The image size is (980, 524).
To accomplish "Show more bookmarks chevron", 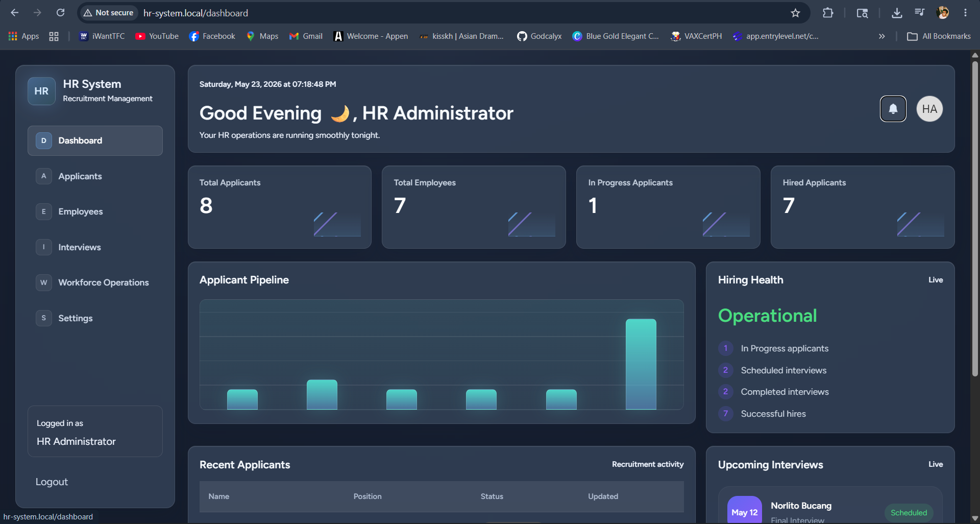I will point(881,36).
